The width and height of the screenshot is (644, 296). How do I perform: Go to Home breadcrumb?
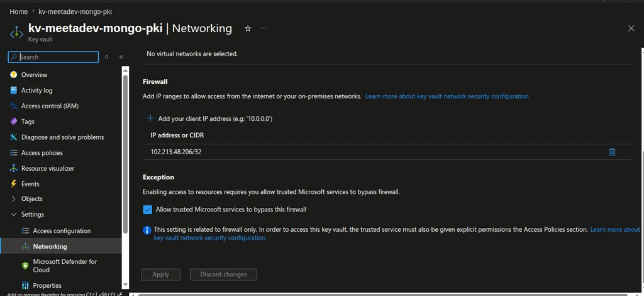pyautogui.click(x=18, y=12)
